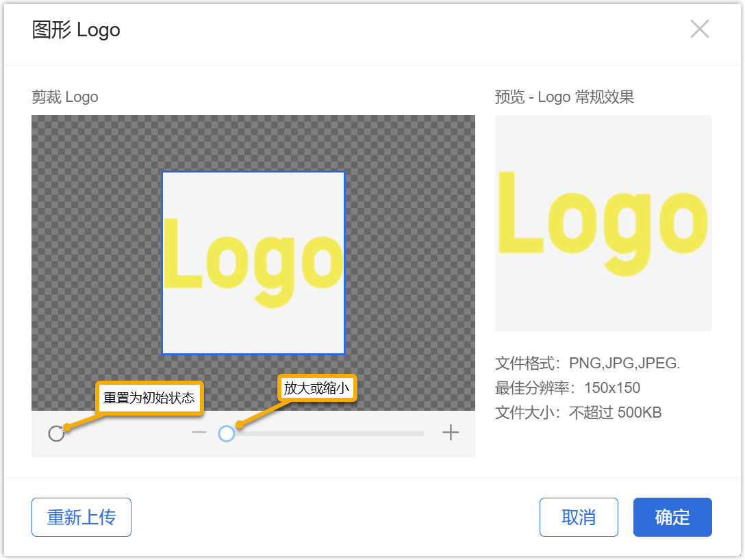The height and width of the screenshot is (560, 745).
Task: Click the 预览 - Logo 常规效果 heading
Action: point(564,97)
